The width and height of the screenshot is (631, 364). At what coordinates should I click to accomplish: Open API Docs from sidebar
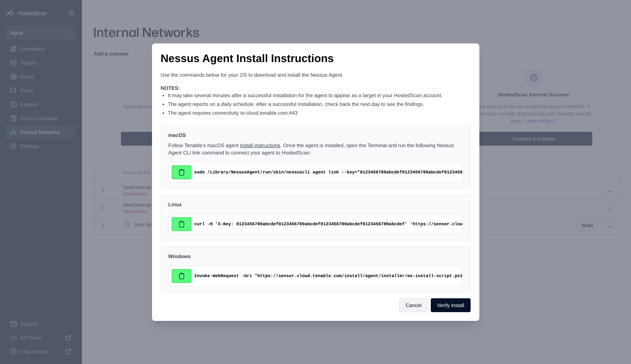[x=41, y=338]
